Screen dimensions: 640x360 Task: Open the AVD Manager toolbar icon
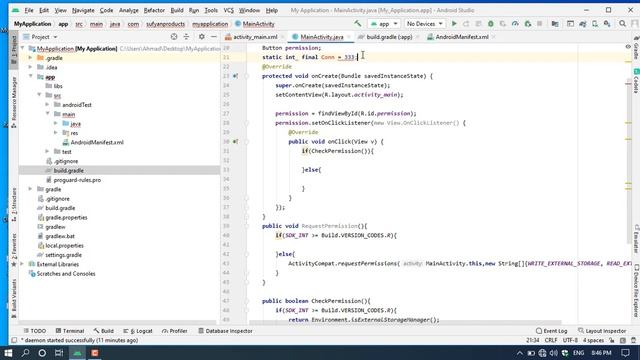[x=595, y=24]
